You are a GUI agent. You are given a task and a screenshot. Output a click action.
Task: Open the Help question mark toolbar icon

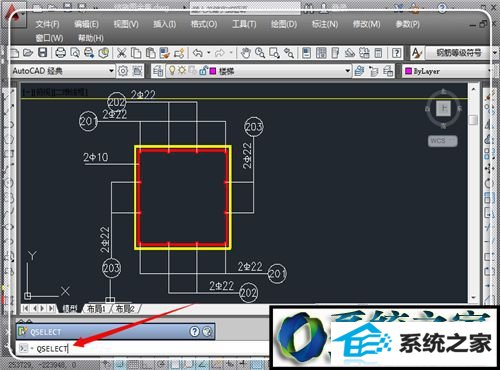pos(396,53)
